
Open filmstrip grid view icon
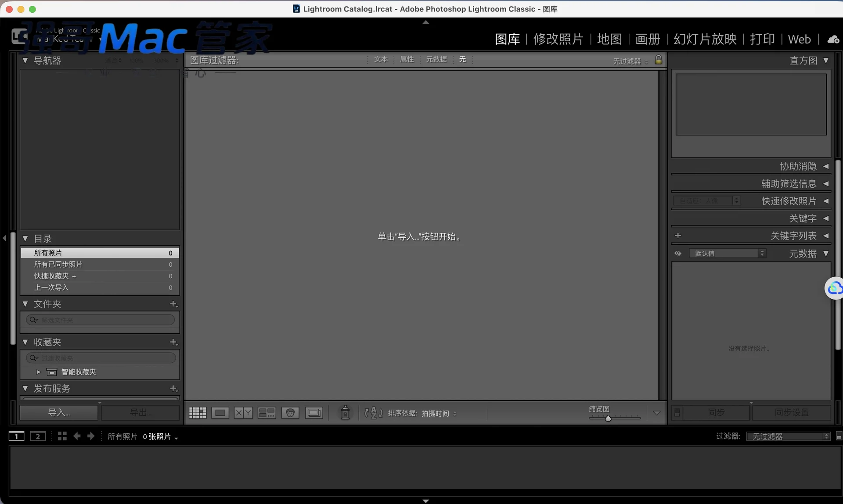[62, 436]
